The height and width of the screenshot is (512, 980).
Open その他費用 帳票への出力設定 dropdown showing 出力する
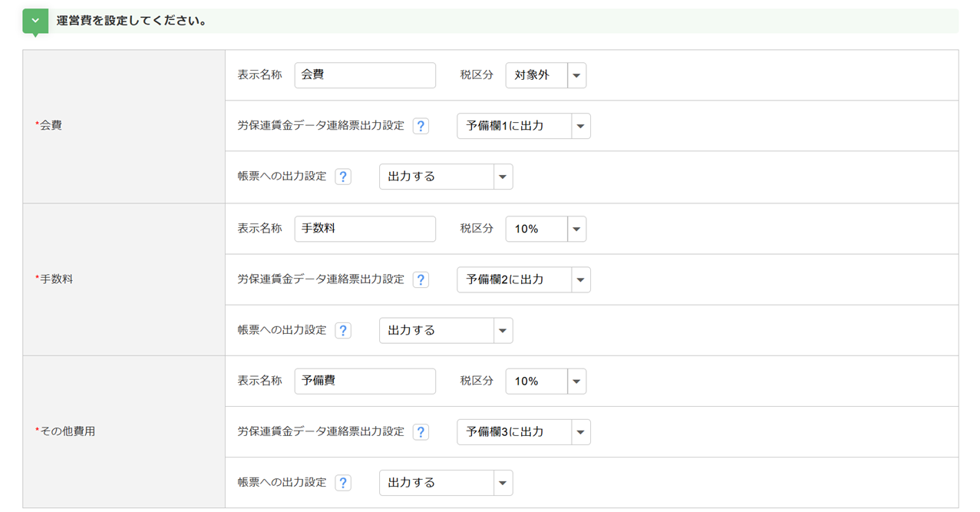tap(446, 483)
